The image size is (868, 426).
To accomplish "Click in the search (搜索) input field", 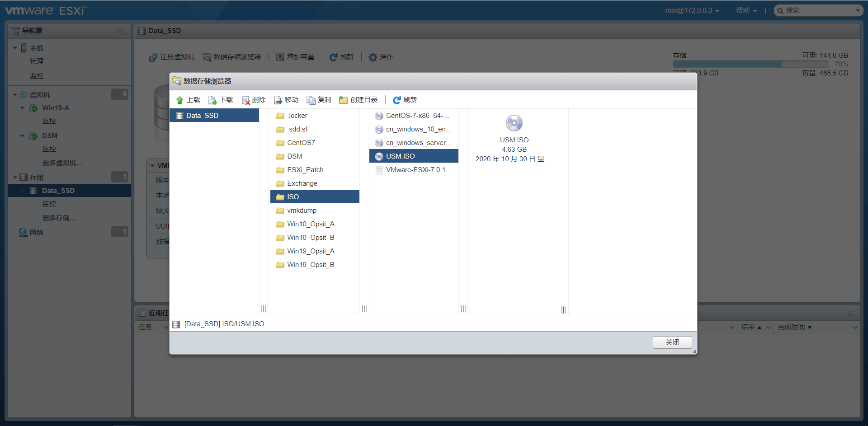I will coord(818,10).
